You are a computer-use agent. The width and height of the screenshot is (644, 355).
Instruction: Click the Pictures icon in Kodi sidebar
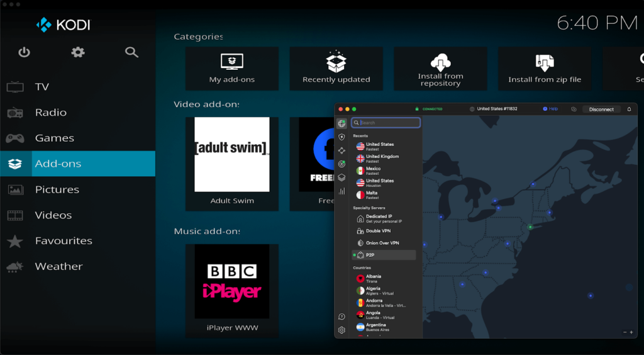pyautogui.click(x=15, y=189)
